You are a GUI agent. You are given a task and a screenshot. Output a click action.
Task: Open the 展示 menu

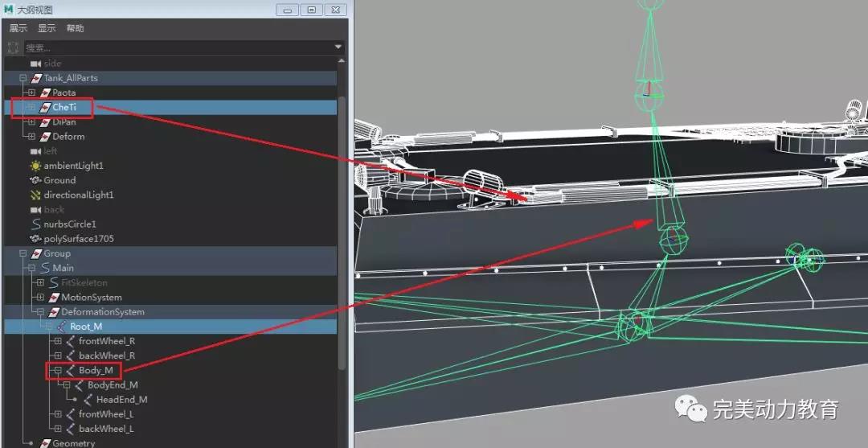pyautogui.click(x=18, y=28)
